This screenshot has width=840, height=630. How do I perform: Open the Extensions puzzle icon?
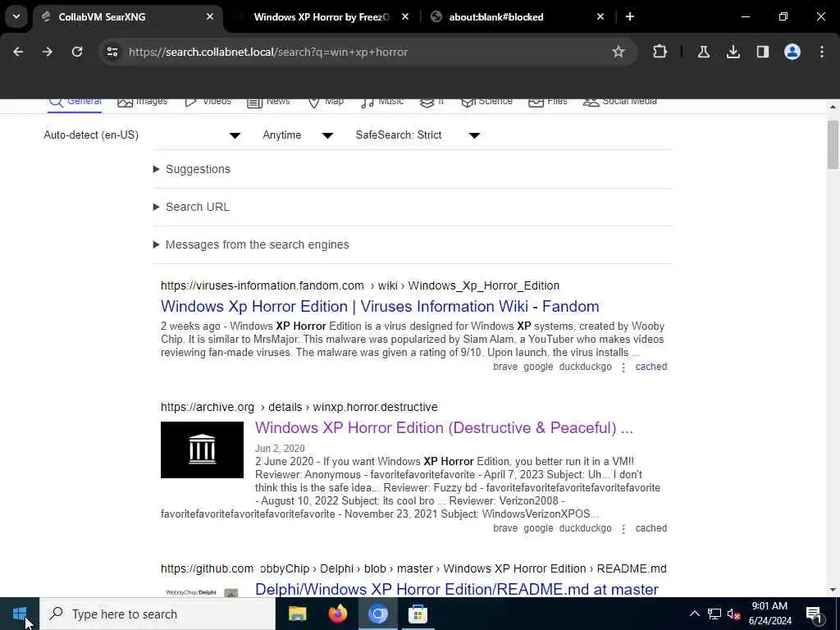click(660, 52)
